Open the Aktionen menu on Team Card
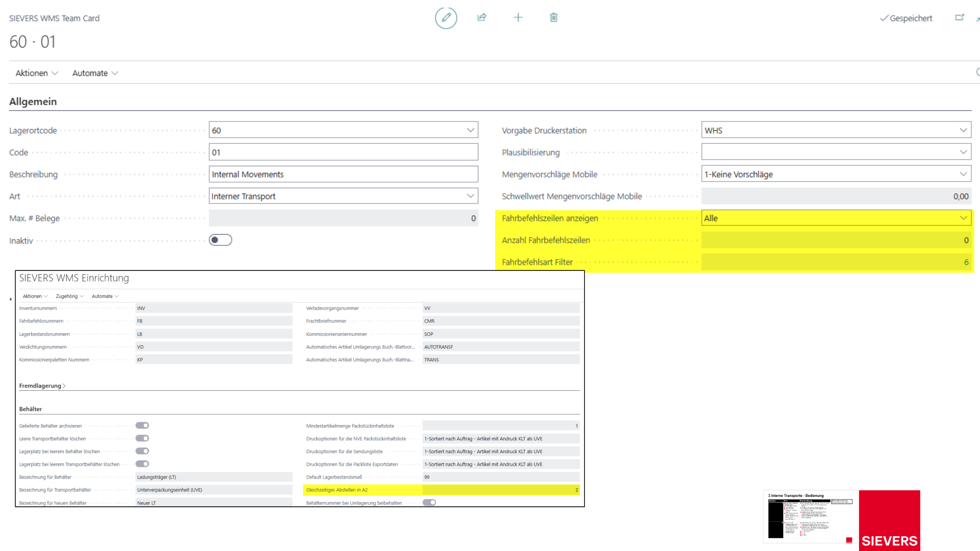 37,73
